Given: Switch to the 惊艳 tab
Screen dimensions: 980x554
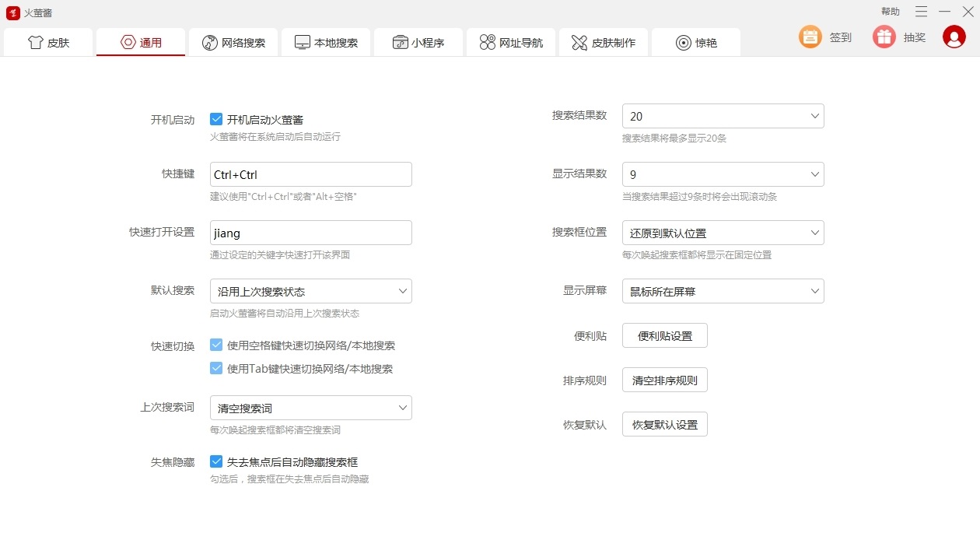Looking at the screenshot, I should point(695,43).
